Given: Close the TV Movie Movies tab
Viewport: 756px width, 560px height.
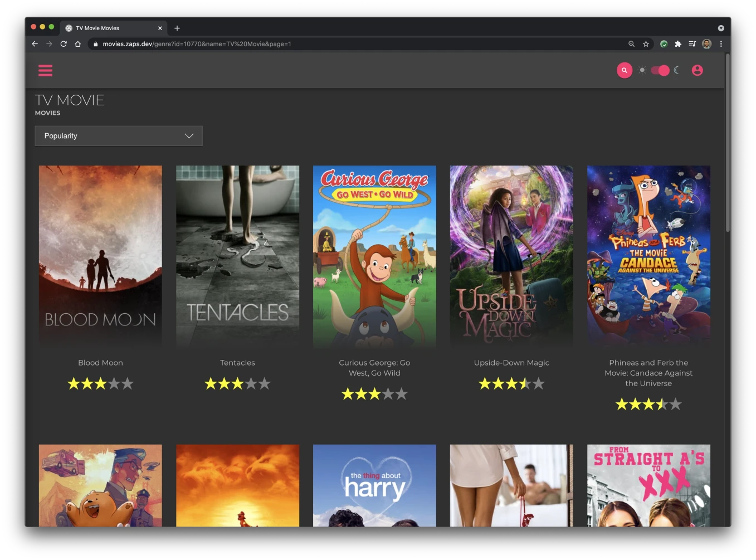Looking at the screenshot, I should [x=160, y=28].
